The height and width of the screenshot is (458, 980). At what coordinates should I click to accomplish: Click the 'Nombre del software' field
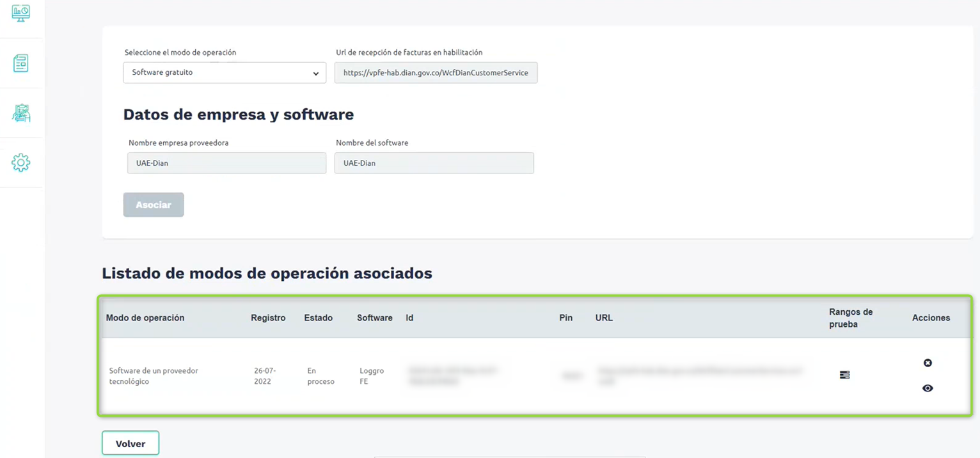434,163
